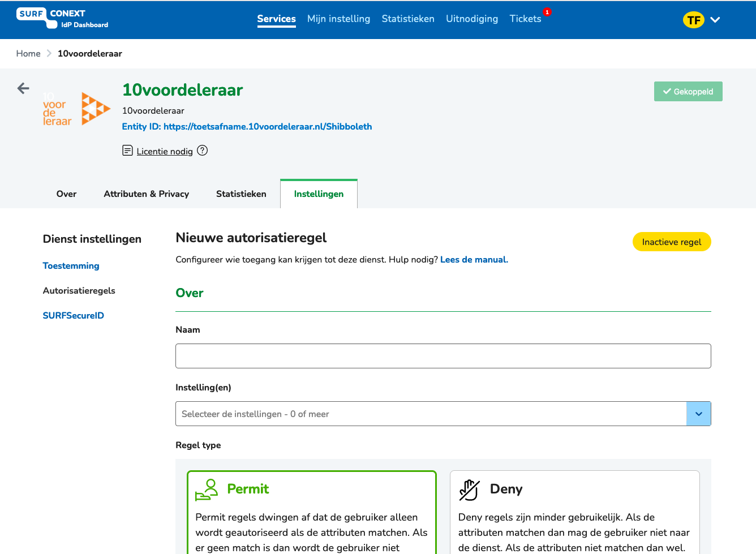Go back using the left arrow icon
The width and height of the screenshot is (756, 554).
pos(23,88)
